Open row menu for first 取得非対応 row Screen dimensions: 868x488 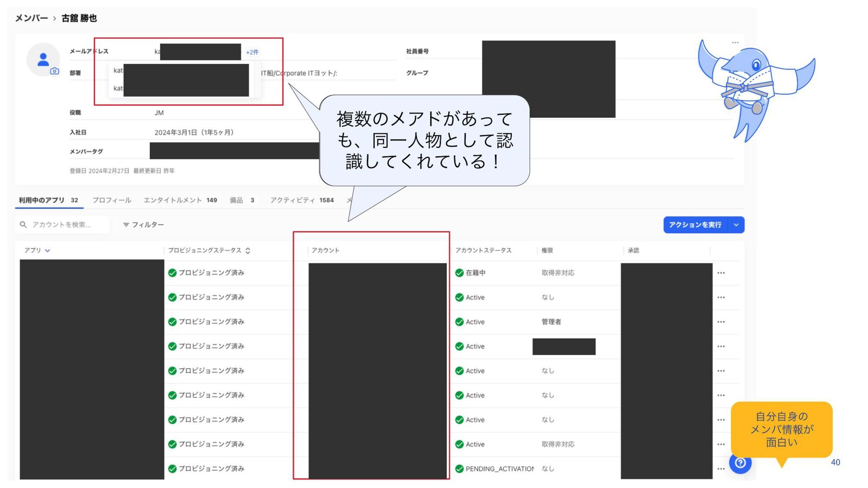coord(721,273)
